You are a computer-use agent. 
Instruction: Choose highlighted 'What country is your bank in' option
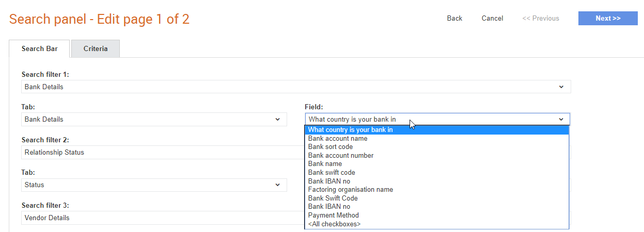coord(437,130)
